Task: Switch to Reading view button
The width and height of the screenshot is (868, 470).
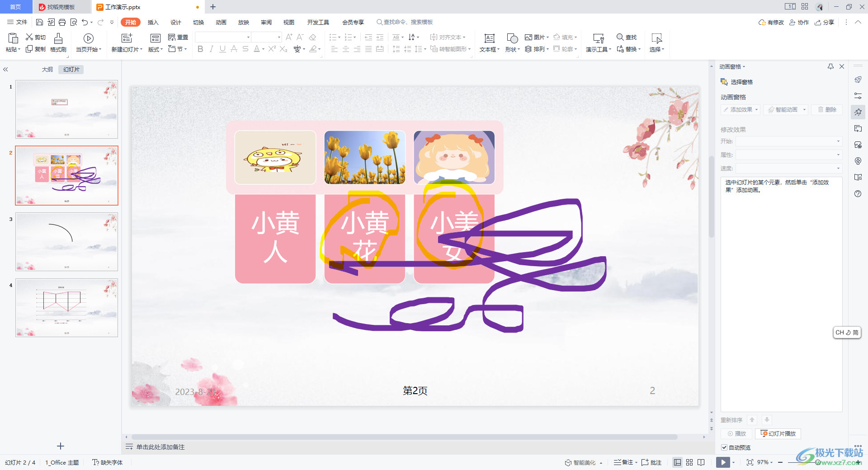Action: tap(701, 462)
